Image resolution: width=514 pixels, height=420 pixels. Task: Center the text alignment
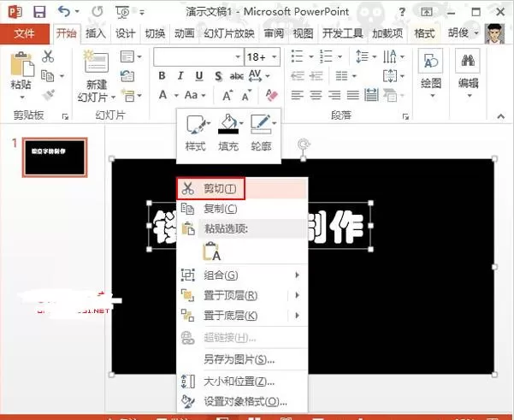[x=316, y=95]
